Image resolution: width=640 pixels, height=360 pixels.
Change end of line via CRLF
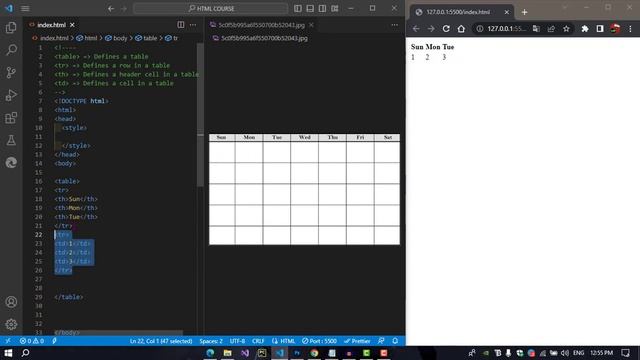pos(258,341)
